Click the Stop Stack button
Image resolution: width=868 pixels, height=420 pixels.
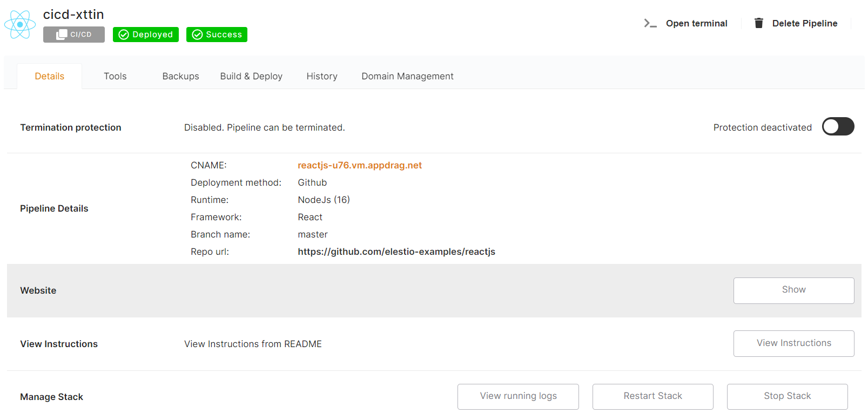pos(787,396)
